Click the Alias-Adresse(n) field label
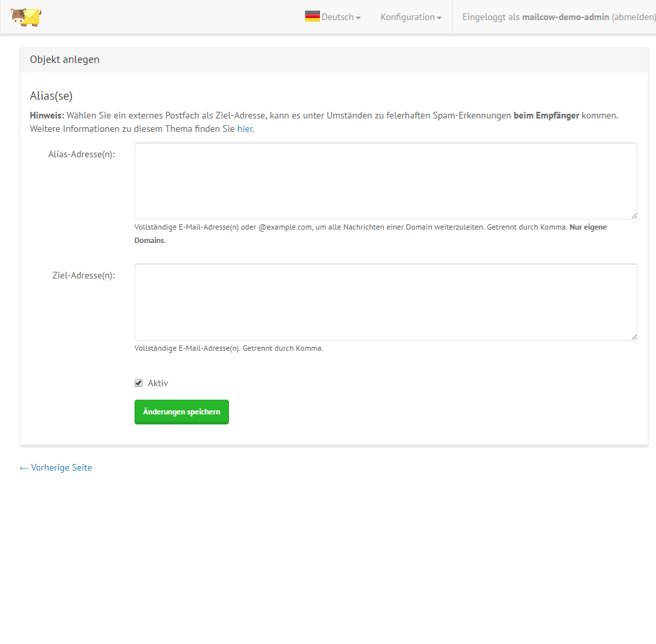The height and width of the screenshot is (644, 656). click(x=82, y=154)
